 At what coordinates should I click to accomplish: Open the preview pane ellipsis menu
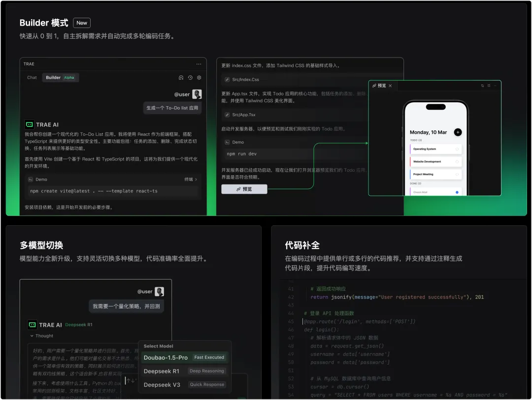496,86
